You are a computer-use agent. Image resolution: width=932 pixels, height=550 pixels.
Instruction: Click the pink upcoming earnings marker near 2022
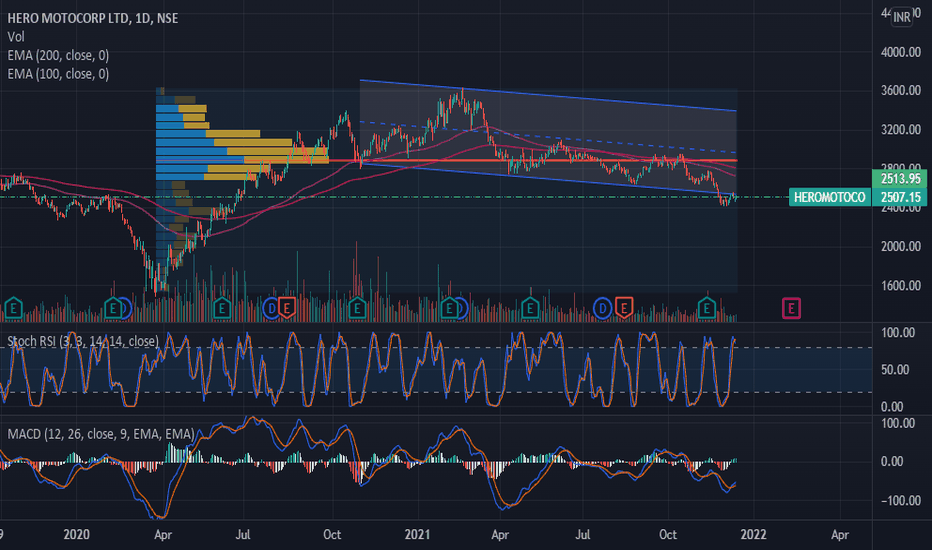pos(791,308)
